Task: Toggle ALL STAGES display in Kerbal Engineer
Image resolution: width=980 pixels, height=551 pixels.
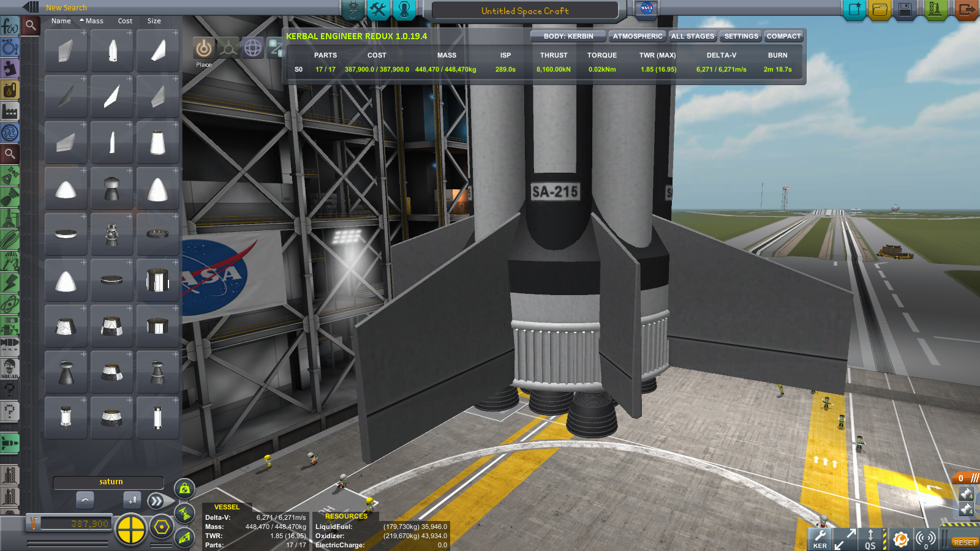Action: (693, 36)
